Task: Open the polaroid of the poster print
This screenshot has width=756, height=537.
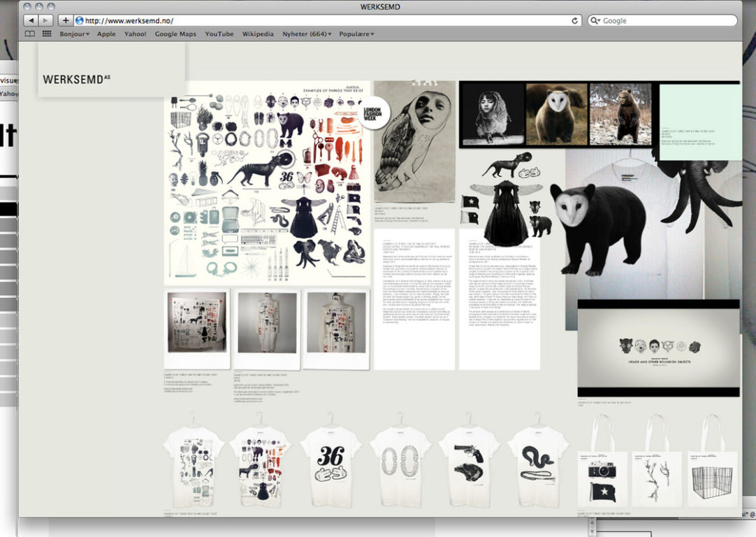Action: (x=197, y=329)
